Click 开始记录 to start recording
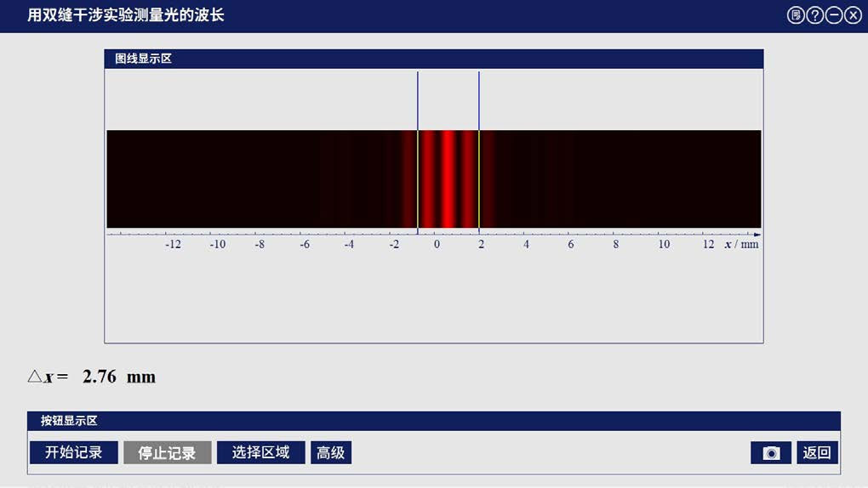The width and height of the screenshot is (868, 488). (73, 452)
